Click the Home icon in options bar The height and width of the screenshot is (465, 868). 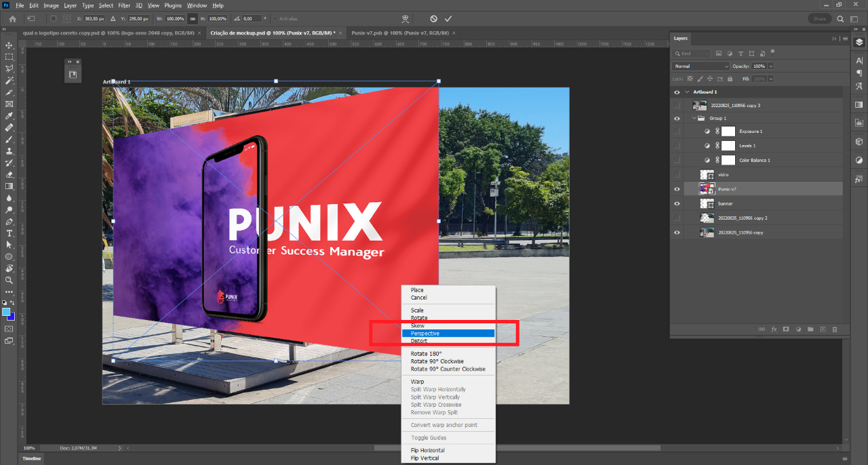tap(12, 18)
